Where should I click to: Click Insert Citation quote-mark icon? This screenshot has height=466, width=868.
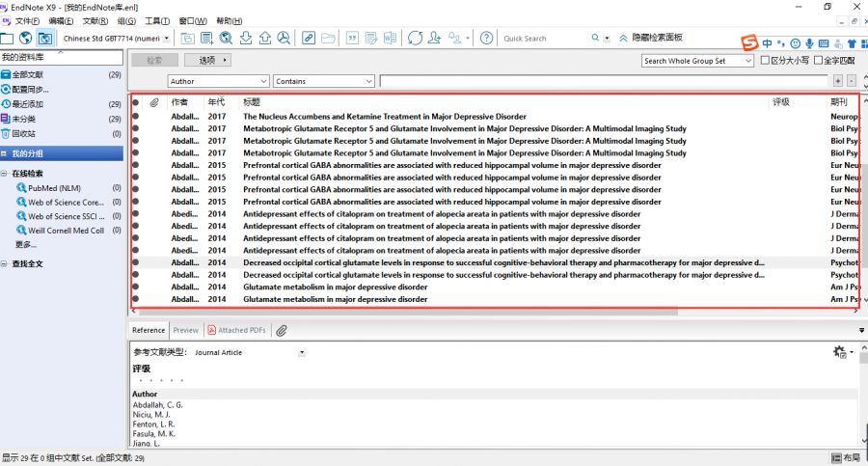tap(352, 39)
